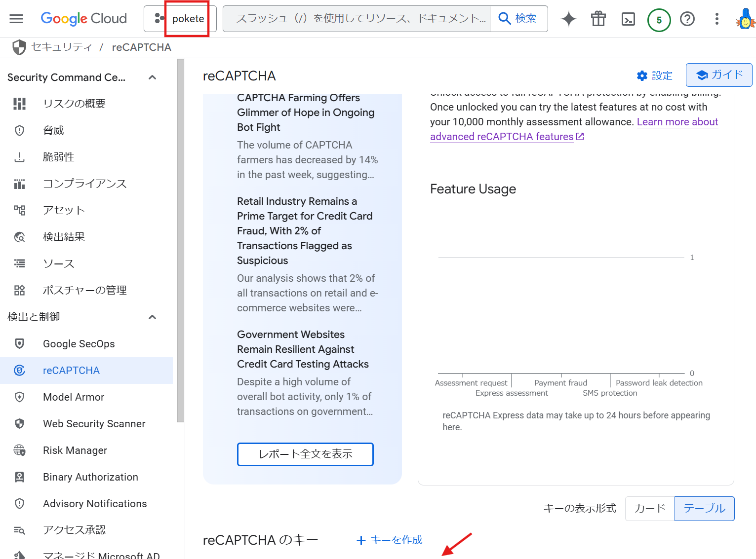Select CAPTCHA Farming Offers Glimmer headline
This screenshot has height=559, width=756.
click(x=306, y=112)
